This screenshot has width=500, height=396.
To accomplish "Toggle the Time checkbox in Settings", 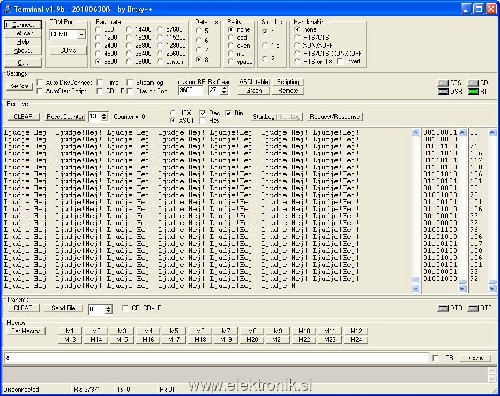I will pos(100,82).
